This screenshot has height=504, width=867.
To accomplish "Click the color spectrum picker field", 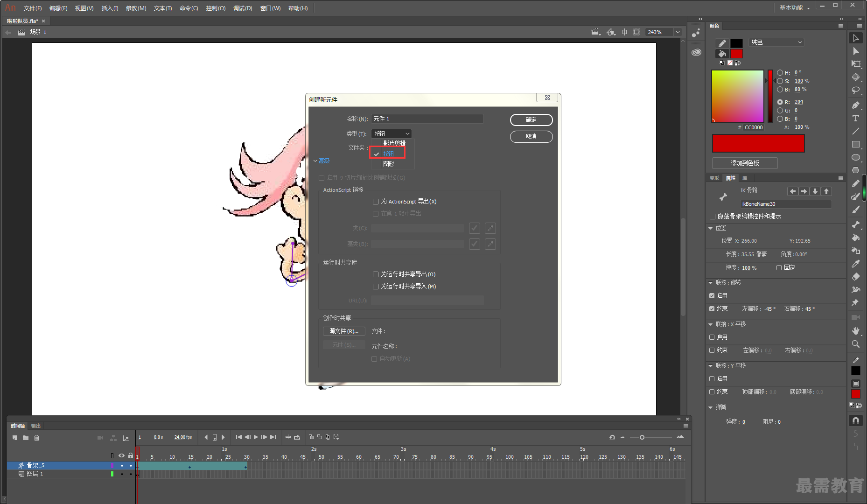I will coord(737,96).
